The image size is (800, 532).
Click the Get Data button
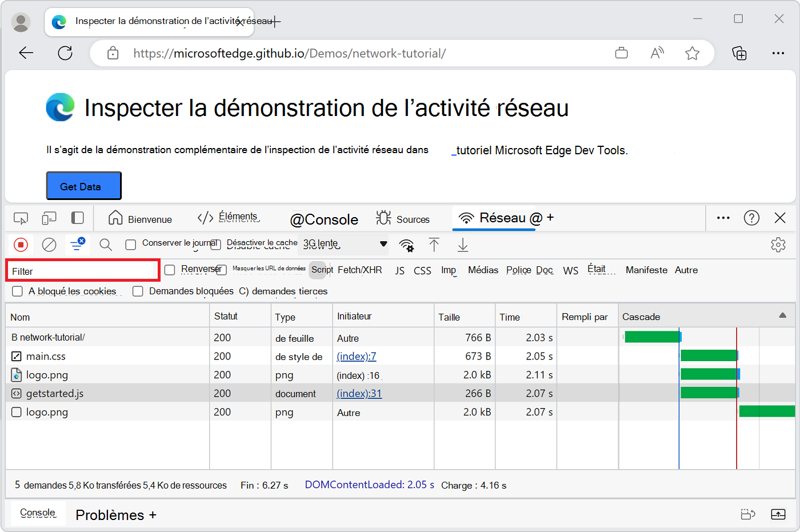pos(84,186)
